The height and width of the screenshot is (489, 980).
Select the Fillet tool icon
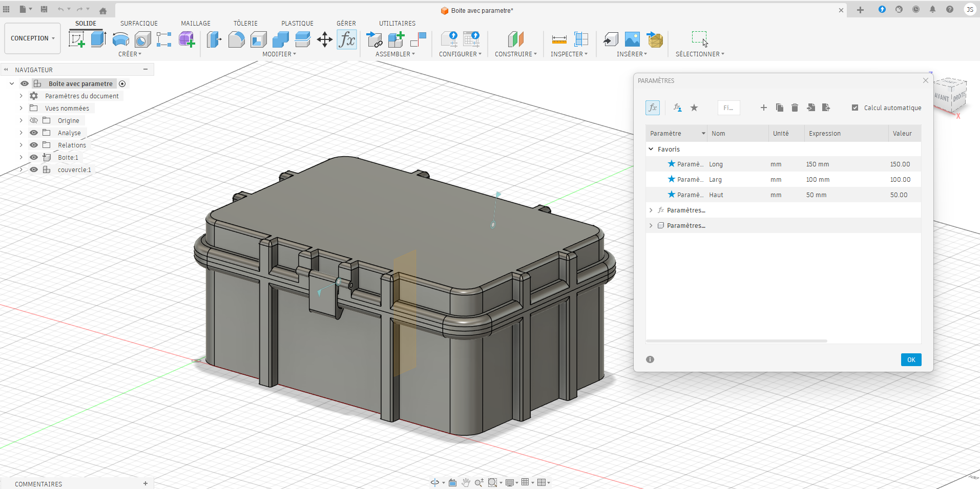coord(236,39)
